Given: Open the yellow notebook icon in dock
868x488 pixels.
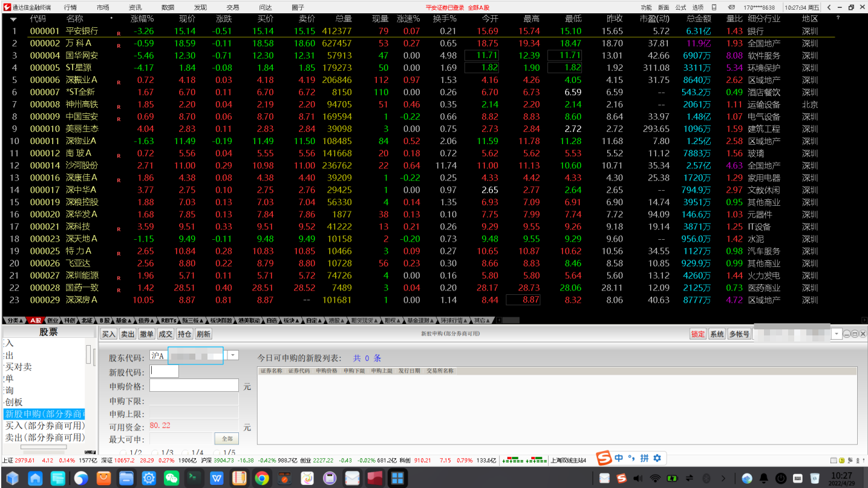Looking at the screenshot, I should (240, 478).
